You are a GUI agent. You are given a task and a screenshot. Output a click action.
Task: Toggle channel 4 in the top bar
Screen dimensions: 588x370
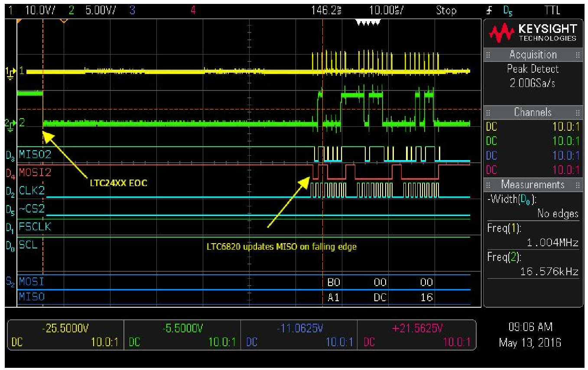[x=193, y=10]
